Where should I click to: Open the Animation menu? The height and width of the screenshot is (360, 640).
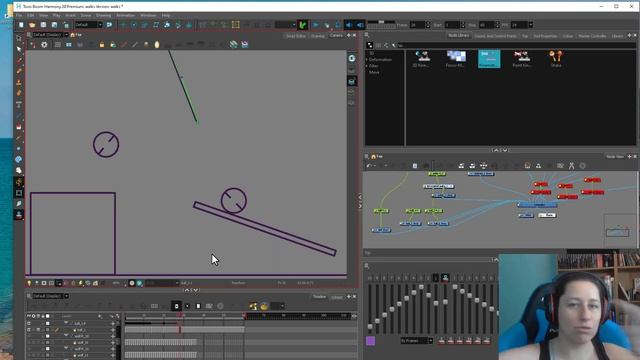[x=125, y=15]
